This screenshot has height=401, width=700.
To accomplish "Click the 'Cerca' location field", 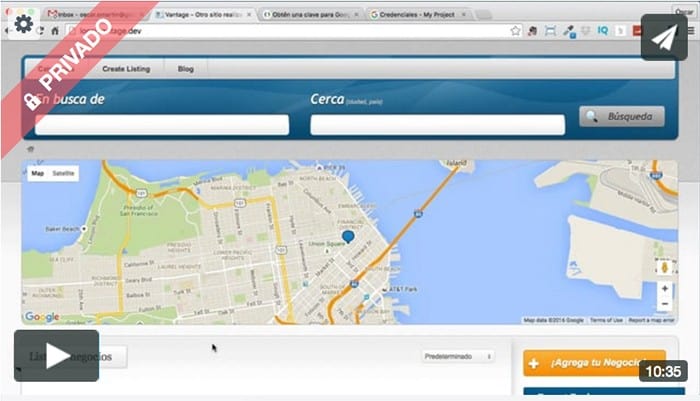I will tap(438, 125).
